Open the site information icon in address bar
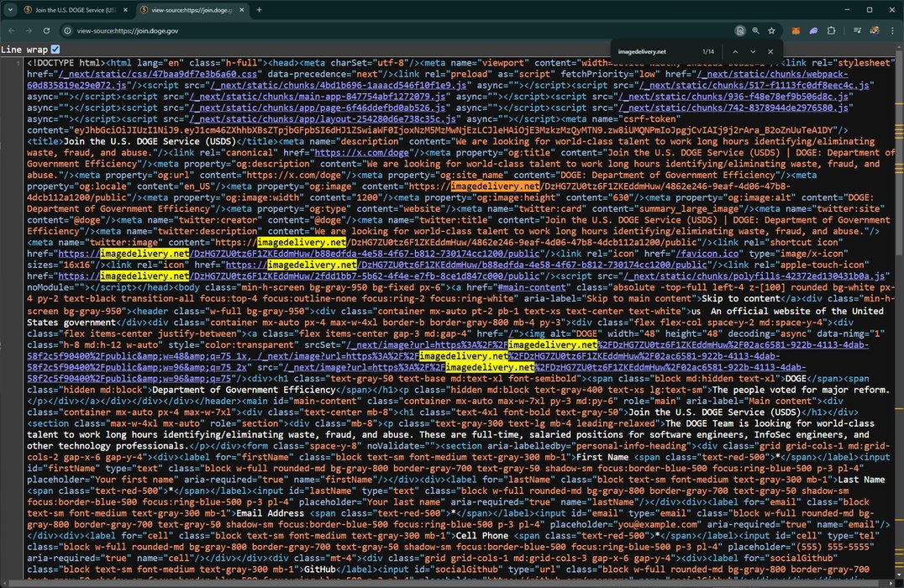Screen dimensions: 904x588 pyautogui.click(x=67, y=30)
